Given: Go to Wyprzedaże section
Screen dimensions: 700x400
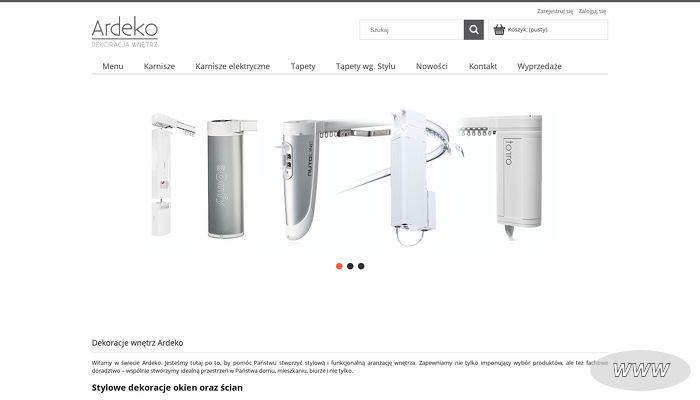Looking at the screenshot, I should pyautogui.click(x=539, y=66).
